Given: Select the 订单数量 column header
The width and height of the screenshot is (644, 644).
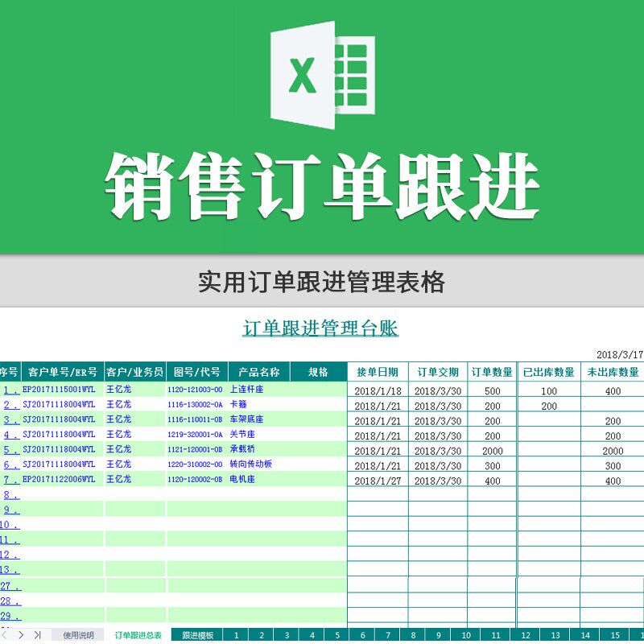Looking at the screenshot, I should (492, 372).
